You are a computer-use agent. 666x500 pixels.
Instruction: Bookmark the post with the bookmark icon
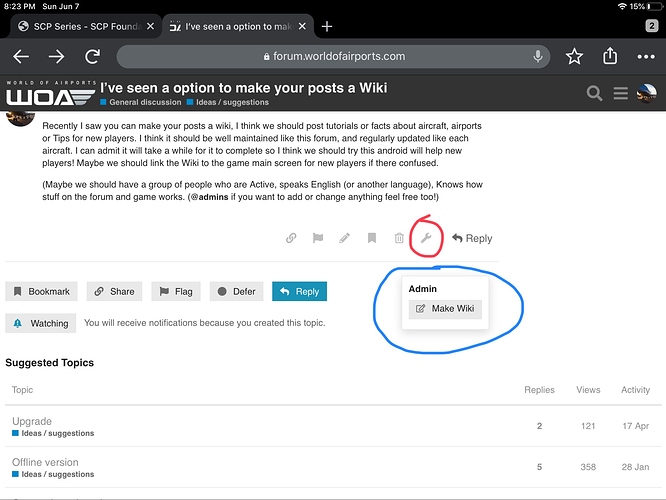click(372, 238)
